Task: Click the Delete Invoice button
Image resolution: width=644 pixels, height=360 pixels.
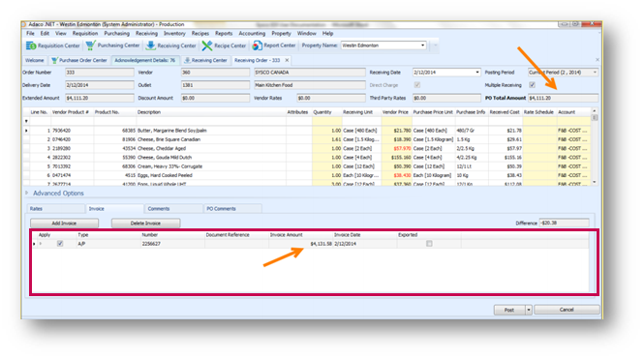Action: coord(145,223)
